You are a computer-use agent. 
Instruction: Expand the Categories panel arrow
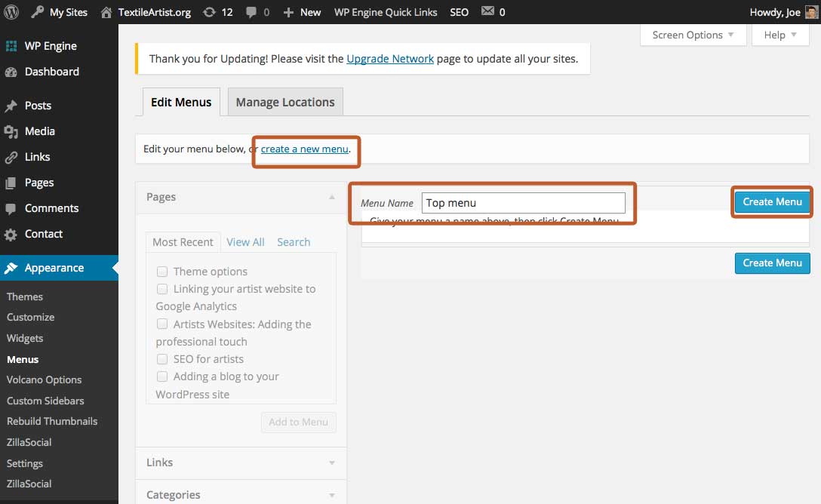pyautogui.click(x=331, y=495)
